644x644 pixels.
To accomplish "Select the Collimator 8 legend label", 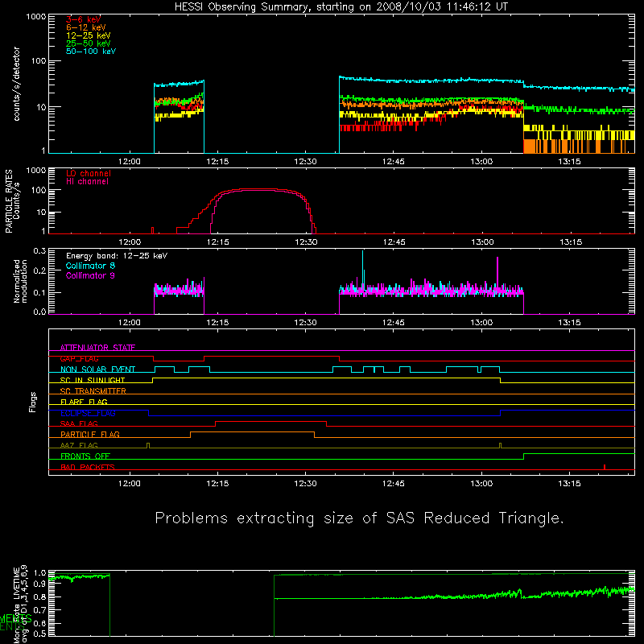I will click(x=90, y=266).
